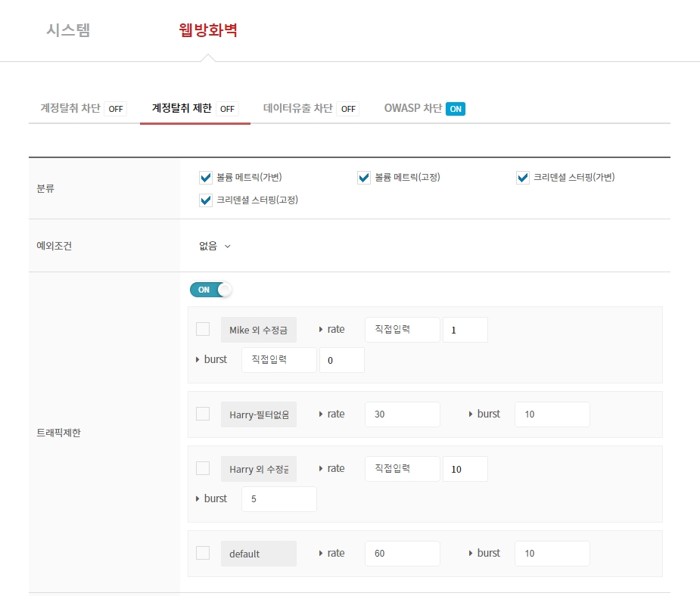Select the Mike 외 수정금 row checkbox
The image size is (700, 596).
203,329
